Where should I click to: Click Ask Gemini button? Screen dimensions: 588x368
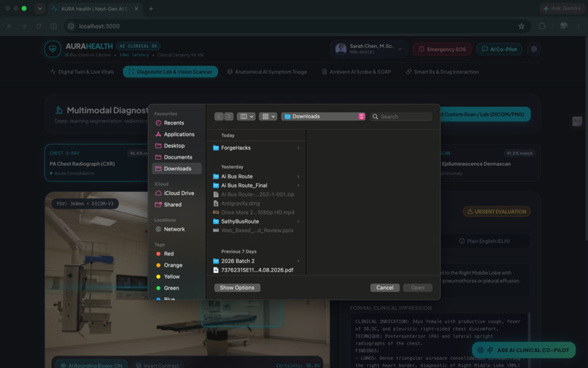tap(562, 8)
